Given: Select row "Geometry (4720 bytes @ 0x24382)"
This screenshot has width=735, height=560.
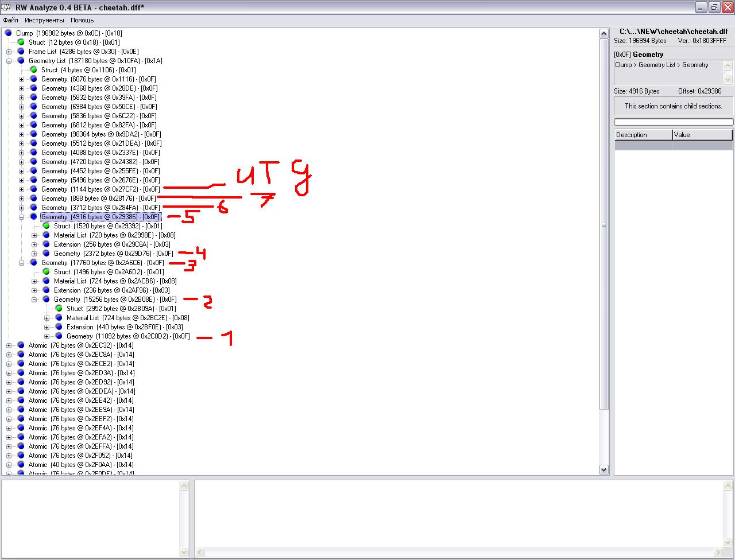Looking at the screenshot, I should (x=100, y=162).
